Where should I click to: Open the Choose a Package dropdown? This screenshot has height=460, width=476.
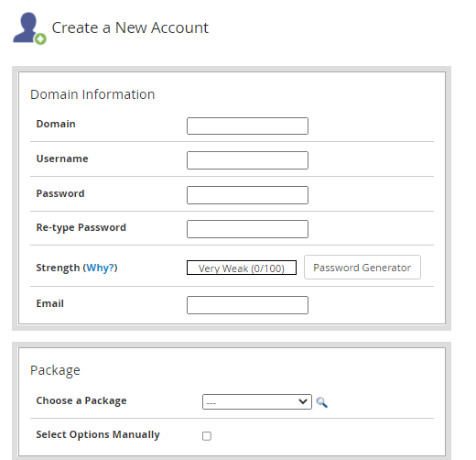[257, 401]
